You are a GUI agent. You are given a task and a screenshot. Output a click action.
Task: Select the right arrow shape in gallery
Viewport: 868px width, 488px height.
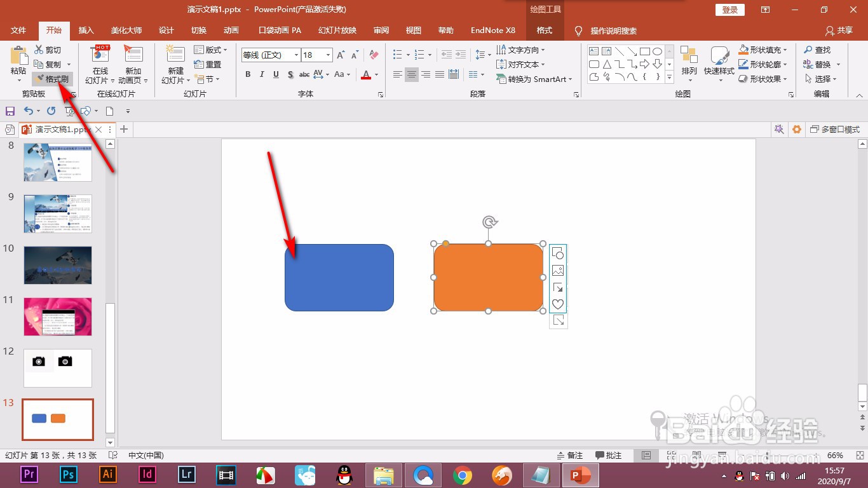[644, 64]
